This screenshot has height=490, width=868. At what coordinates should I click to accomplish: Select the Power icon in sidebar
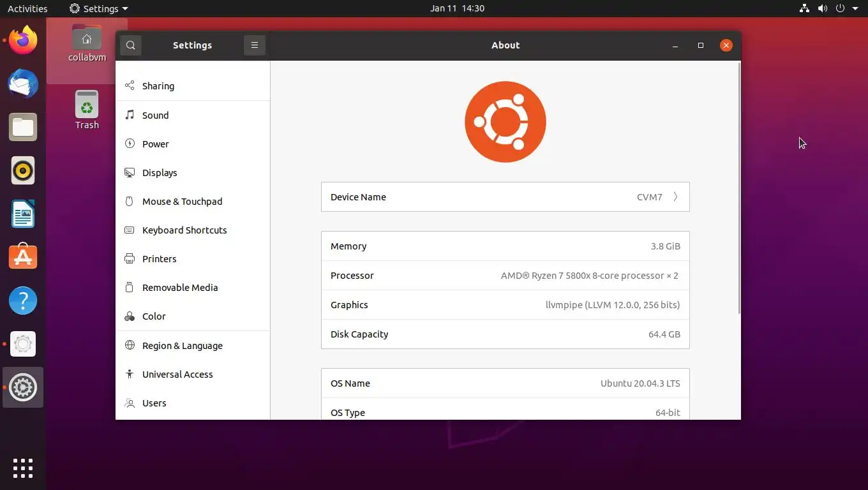pos(130,144)
